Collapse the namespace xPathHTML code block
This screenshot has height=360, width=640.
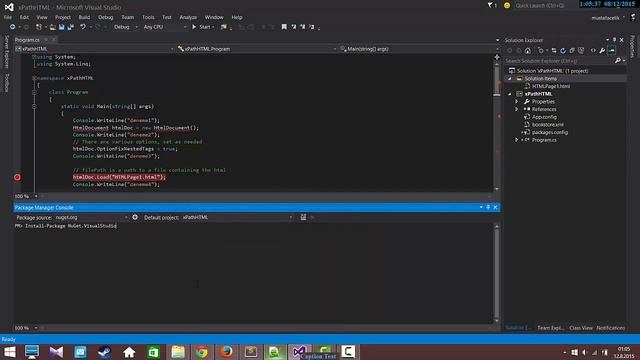click(x=34, y=78)
